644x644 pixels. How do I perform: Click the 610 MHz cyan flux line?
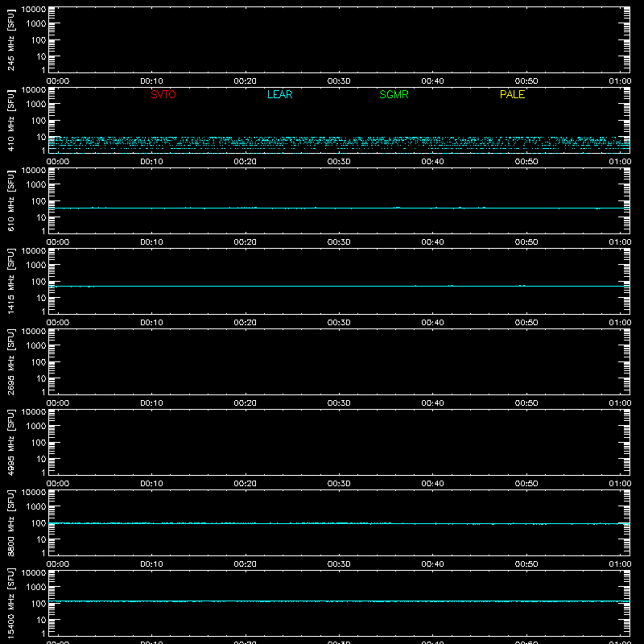[339, 208]
